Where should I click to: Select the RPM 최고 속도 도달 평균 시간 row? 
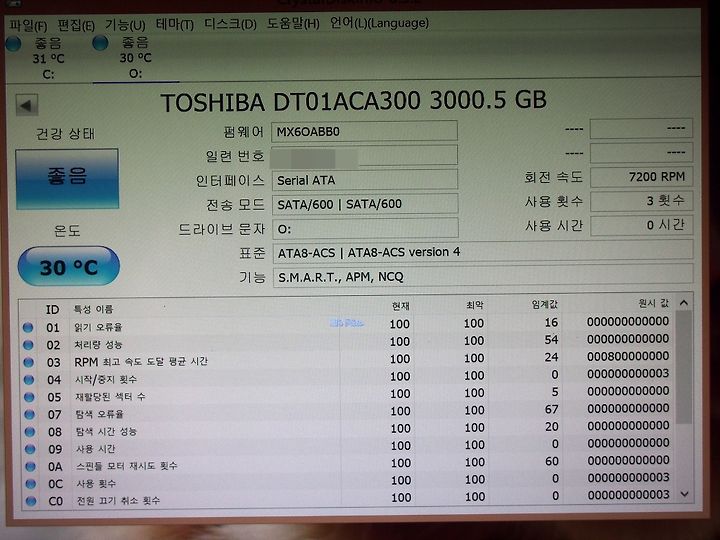[x=347, y=360]
